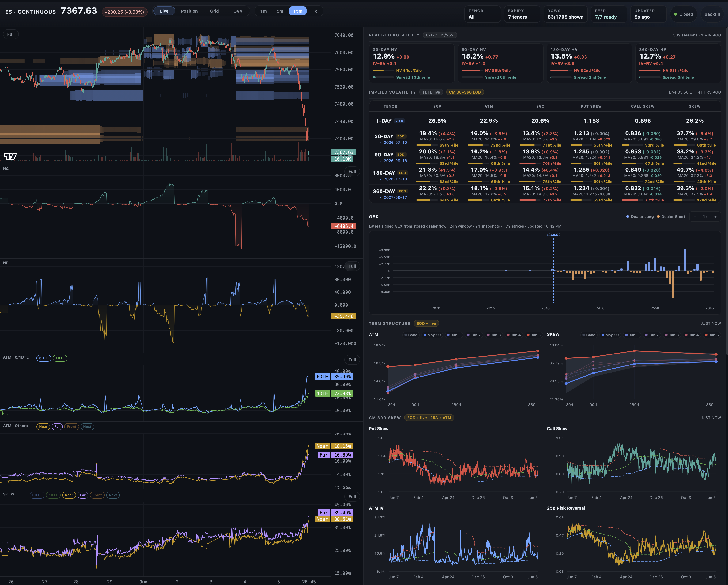Enable Next series in SKEW chart
728x585 pixels.
click(x=113, y=495)
